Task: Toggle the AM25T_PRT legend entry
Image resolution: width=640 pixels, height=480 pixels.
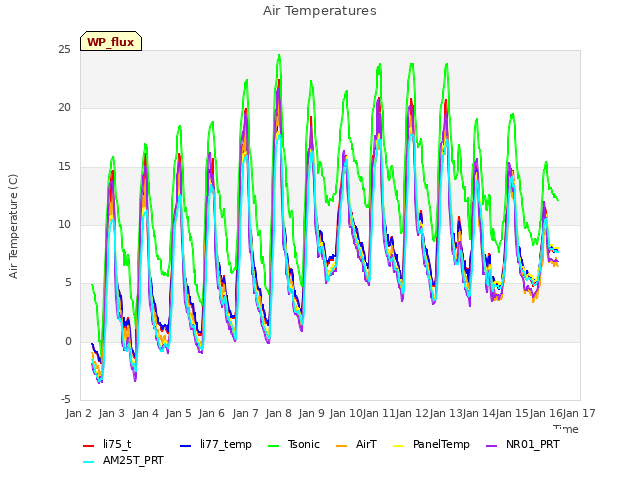Action: click(123, 461)
